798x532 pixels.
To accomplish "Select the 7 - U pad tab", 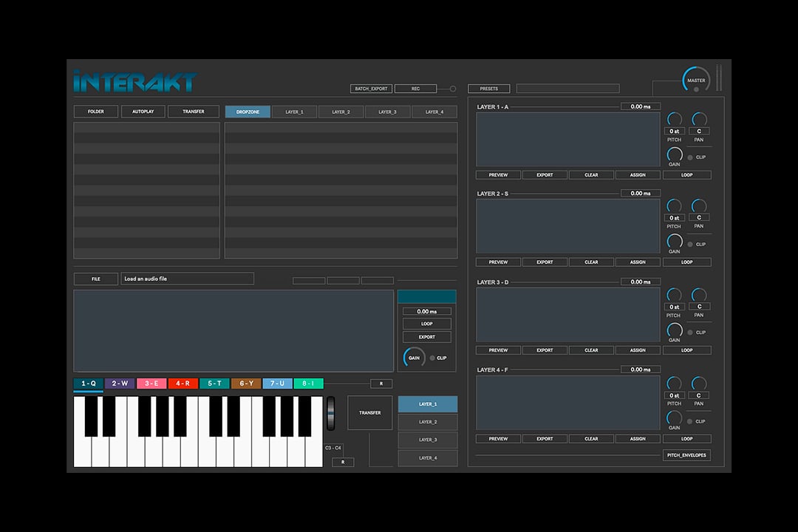I will click(x=277, y=383).
